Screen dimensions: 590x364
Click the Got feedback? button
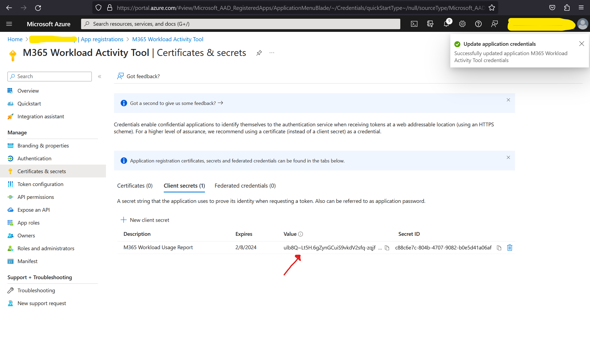138,76
